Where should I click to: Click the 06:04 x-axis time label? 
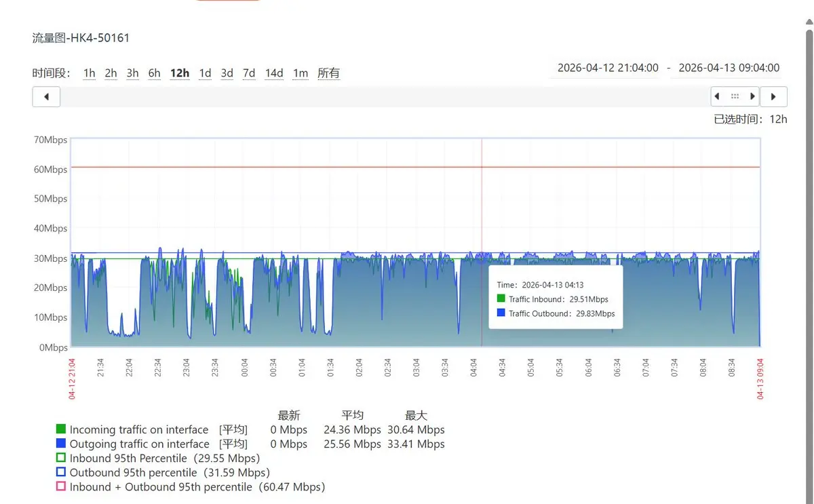588,368
